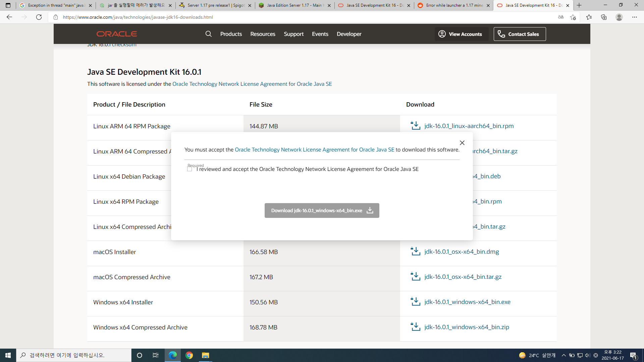Image resolution: width=644 pixels, height=362 pixels.
Task: Click View Accounts button
Action: pyautogui.click(x=462, y=34)
